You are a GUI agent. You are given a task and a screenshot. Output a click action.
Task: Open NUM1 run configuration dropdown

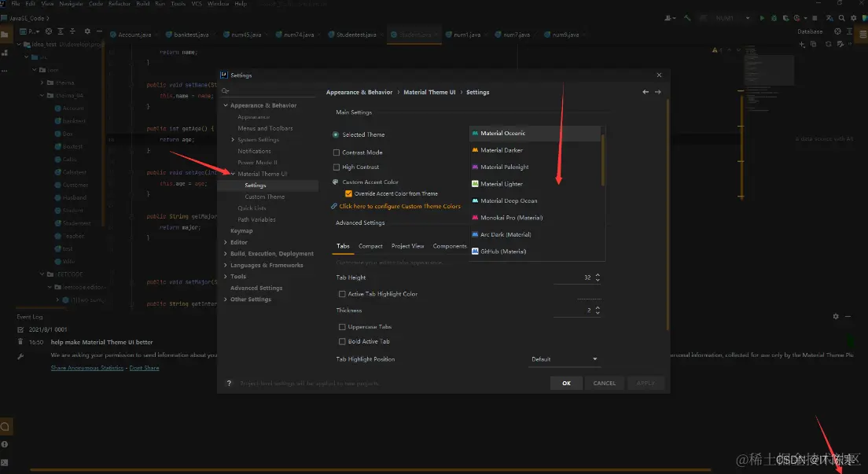(x=726, y=18)
